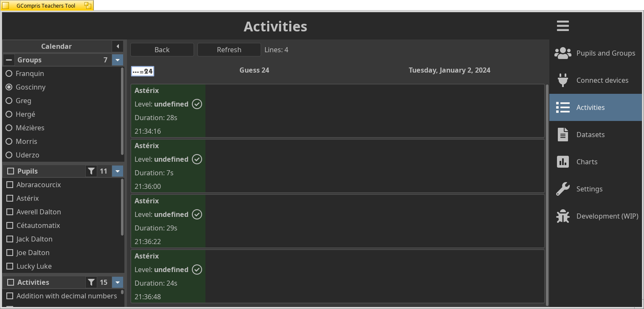Screen dimensions: 644x309
Task: Click the Settings wrench icon
Action: [x=562, y=189]
